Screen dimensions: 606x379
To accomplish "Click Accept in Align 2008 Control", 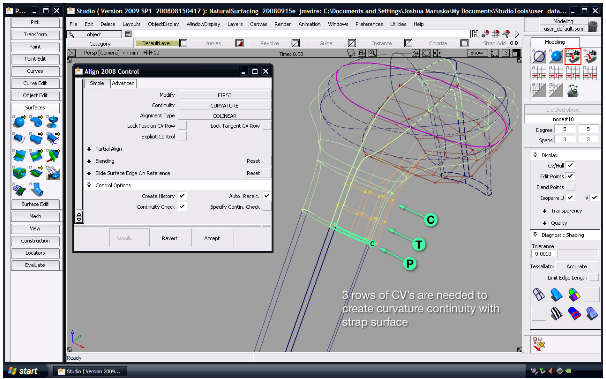I will (212, 238).
